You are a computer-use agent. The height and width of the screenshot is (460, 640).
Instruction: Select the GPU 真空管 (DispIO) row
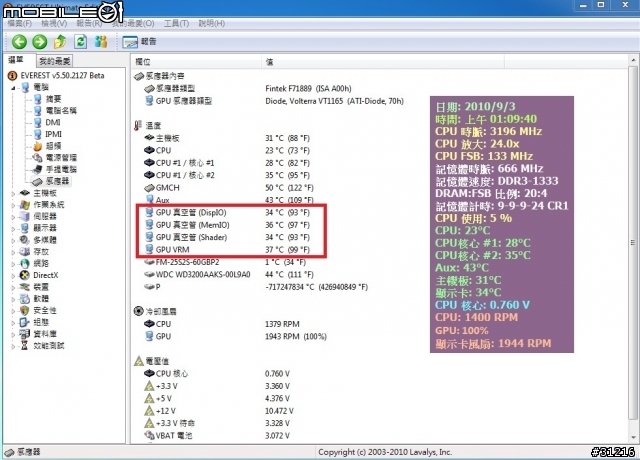click(x=227, y=212)
